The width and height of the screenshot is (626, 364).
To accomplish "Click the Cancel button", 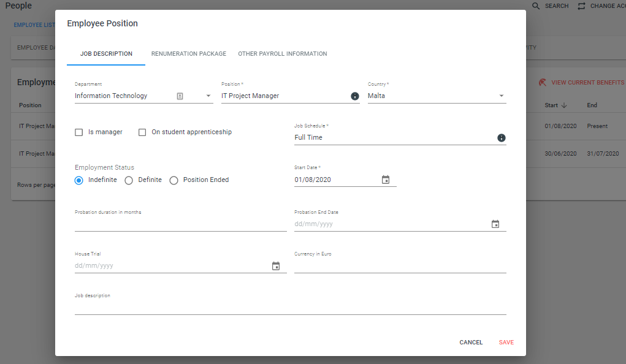I will pos(471,343).
